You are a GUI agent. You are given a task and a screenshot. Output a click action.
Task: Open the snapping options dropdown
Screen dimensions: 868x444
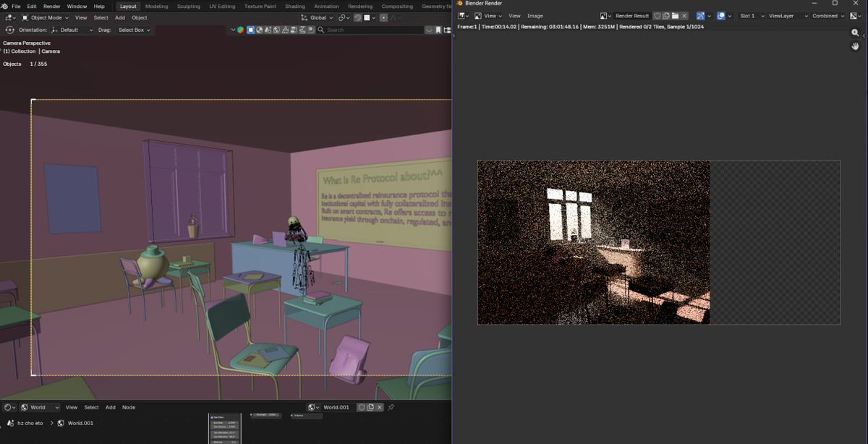point(370,17)
